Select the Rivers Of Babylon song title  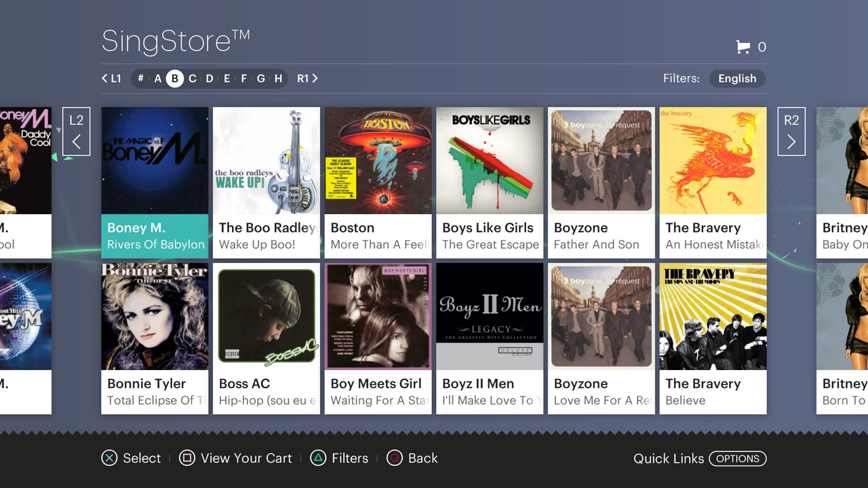point(156,245)
